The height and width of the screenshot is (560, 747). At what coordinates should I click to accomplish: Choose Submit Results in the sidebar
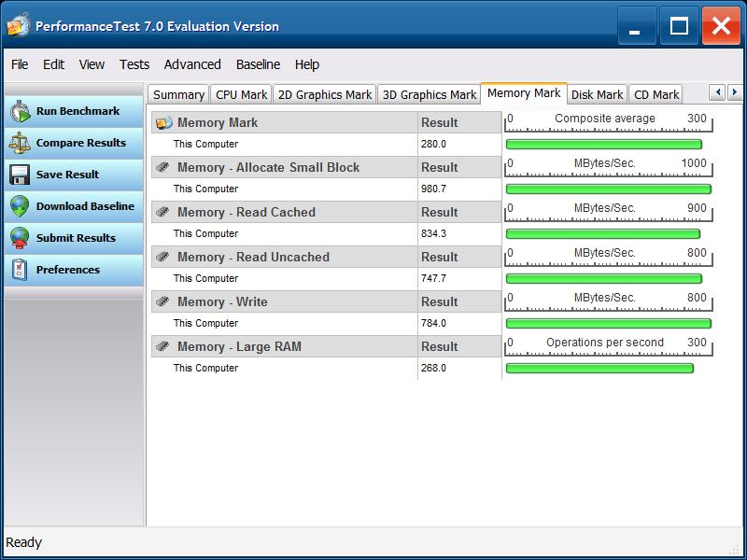pos(74,238)
